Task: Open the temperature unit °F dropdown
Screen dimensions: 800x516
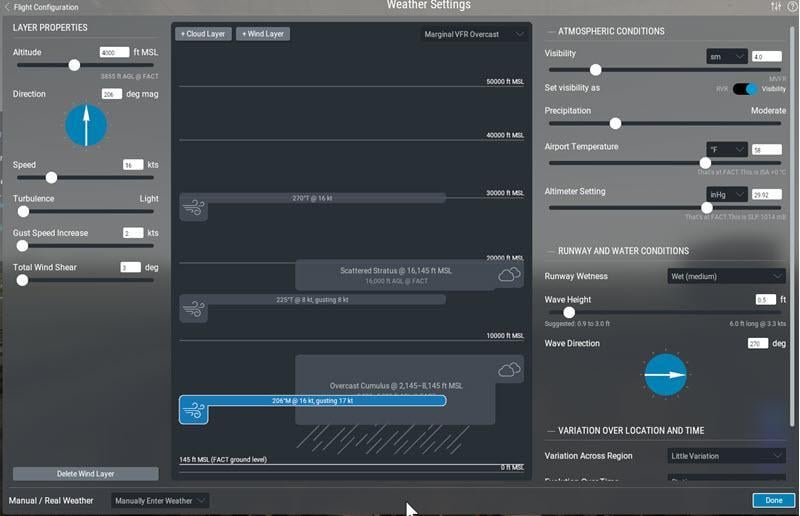Action: coord(727,150)
